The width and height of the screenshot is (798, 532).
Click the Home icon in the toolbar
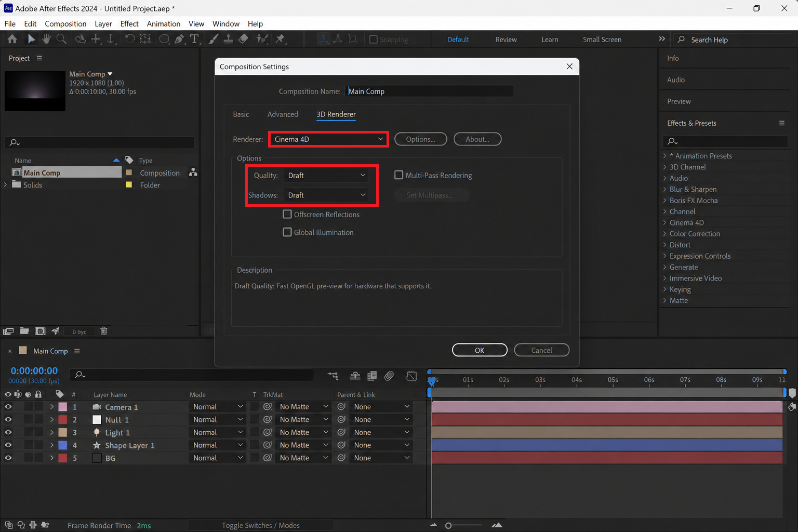[12, 39]
